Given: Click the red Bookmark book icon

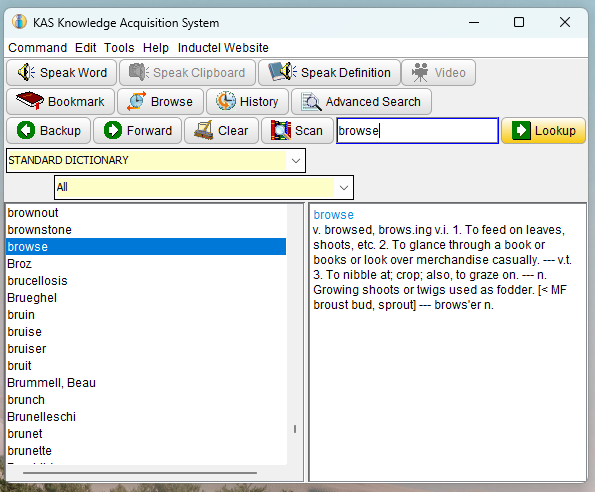Looking at the screenshot, I should point(30,101).
